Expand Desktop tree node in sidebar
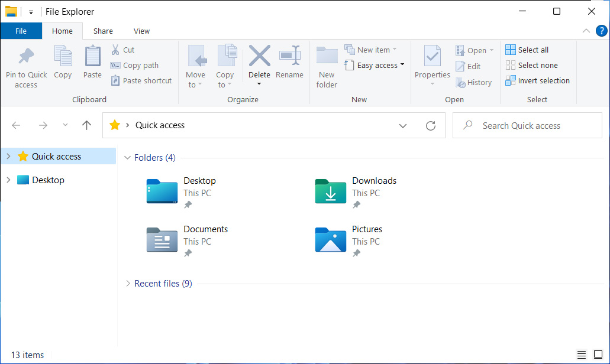This screenshot has height=364, width=610. click(x=8, y=180)
